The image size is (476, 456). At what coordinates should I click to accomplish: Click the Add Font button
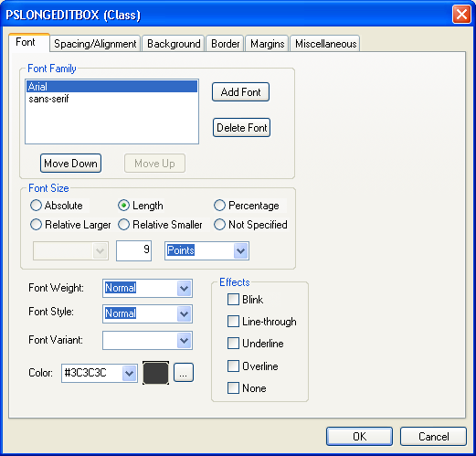[240, 92]
